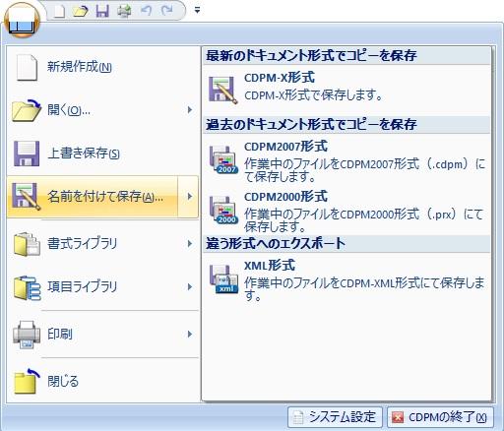Click the CDPM-X形式 title text
504x431 pixels.
tap(280, 78)
